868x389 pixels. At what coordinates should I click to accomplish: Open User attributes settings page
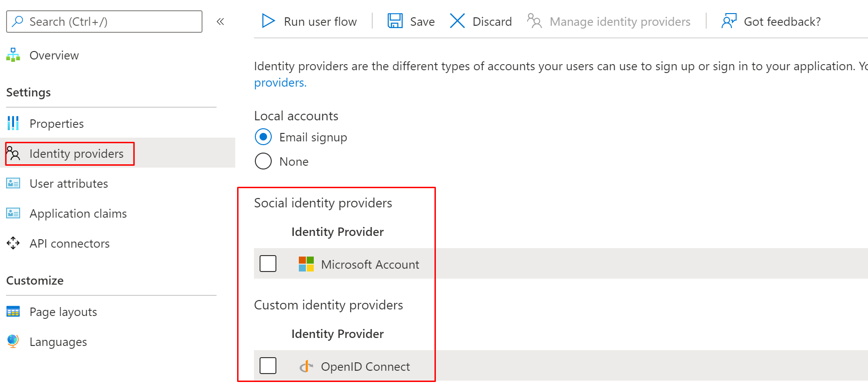(69, 183)
